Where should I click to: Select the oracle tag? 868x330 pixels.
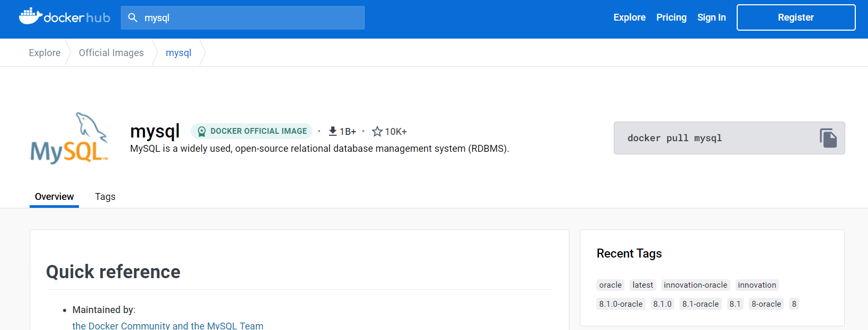coord(610,285)
